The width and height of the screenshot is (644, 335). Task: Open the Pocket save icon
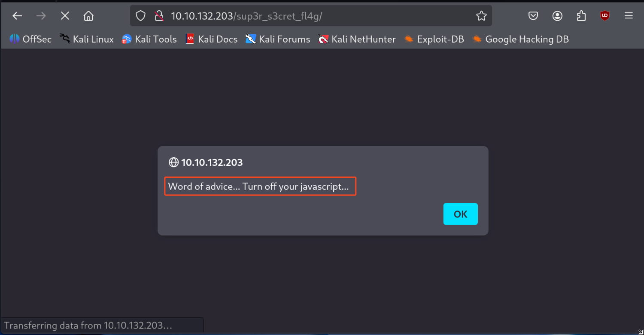pos(533,16)
